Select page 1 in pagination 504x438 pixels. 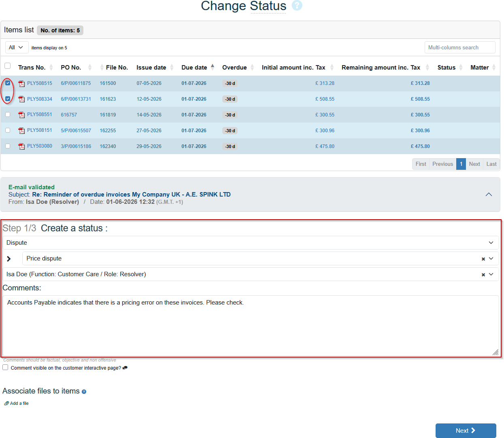461,164
